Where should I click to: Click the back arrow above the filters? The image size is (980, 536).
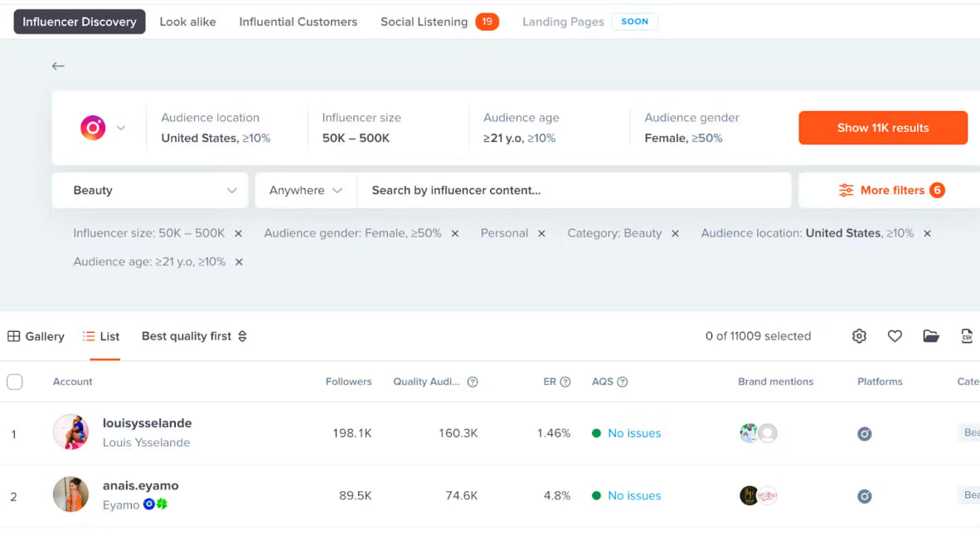point(58,66)
